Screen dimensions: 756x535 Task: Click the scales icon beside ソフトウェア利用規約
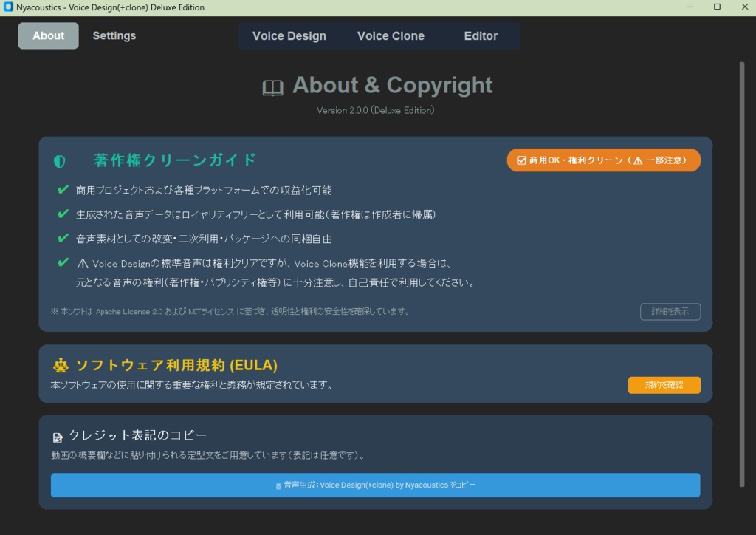tap(61, 366)
